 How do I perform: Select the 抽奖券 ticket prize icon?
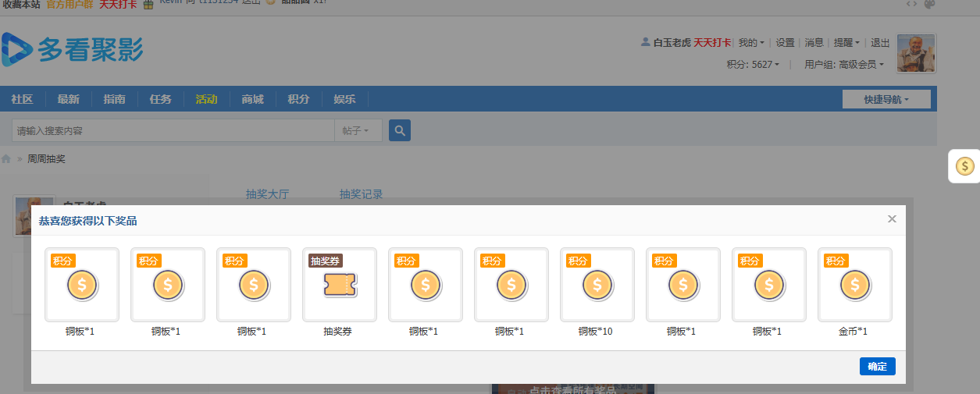click(x=339, y=286)
